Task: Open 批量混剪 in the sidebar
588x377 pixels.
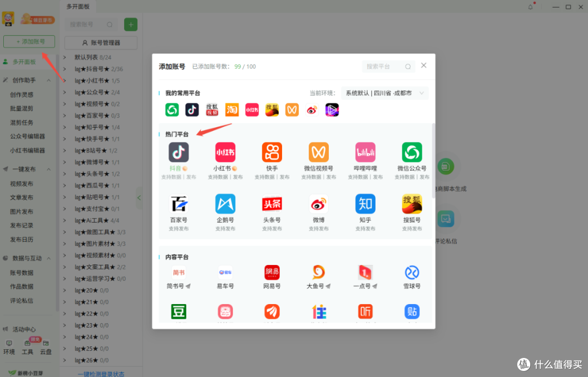Action: click(22, 108)
